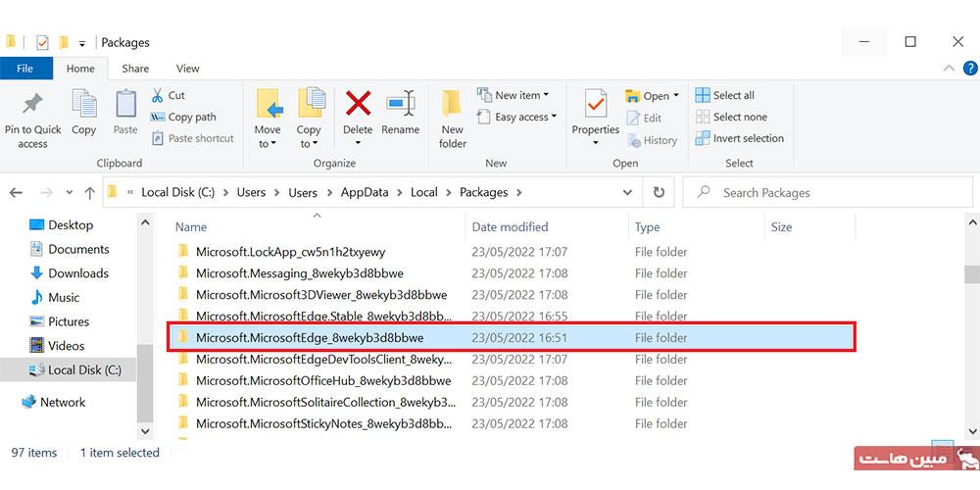Click the Search Packages field
The height and width of the screenshot is (490, 980).
click(x=827, y=192)
